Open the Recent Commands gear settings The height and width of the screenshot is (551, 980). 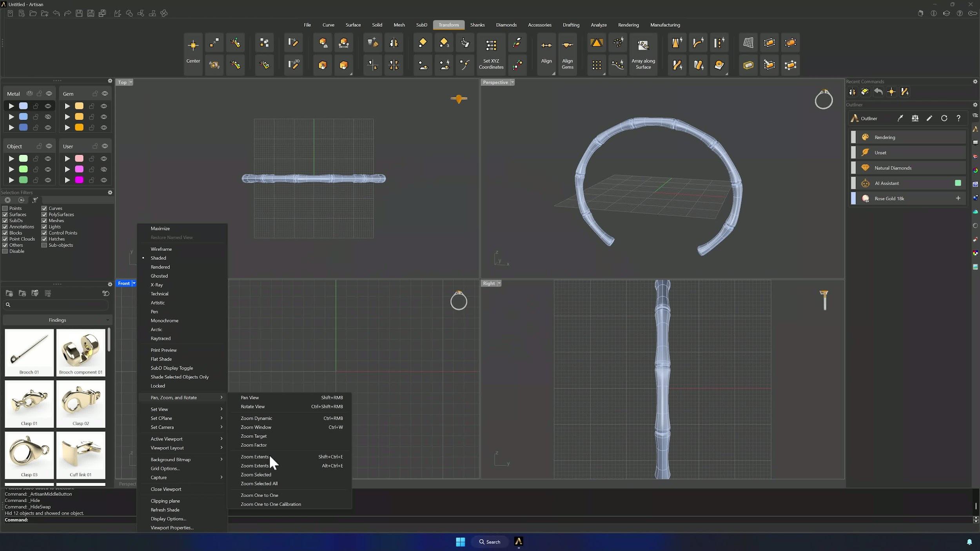point(975,82)
